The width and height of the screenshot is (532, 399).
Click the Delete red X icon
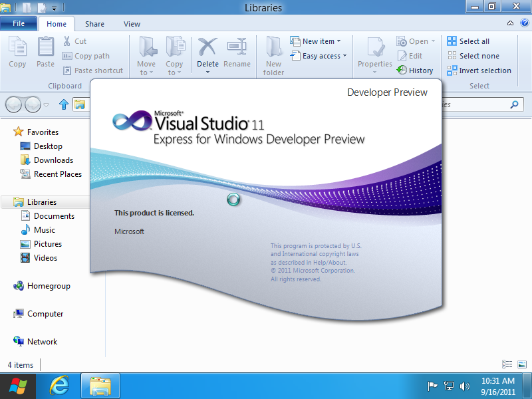(x=207, y=47)
